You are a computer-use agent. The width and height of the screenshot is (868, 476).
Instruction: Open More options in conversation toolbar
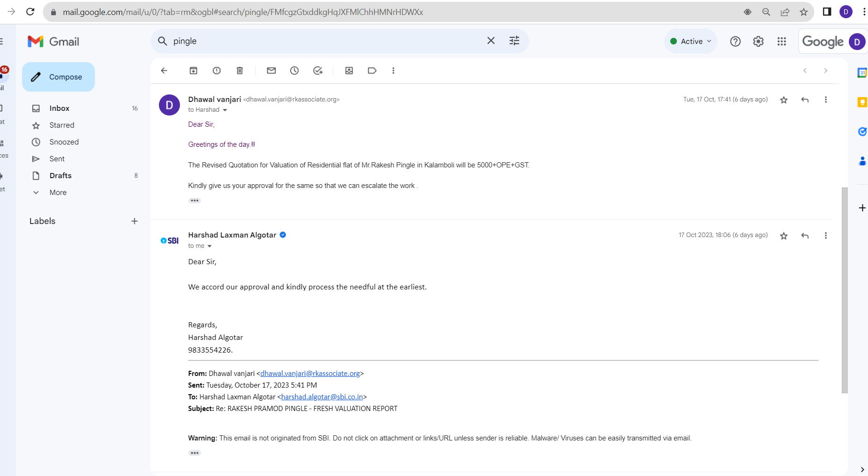393,71
